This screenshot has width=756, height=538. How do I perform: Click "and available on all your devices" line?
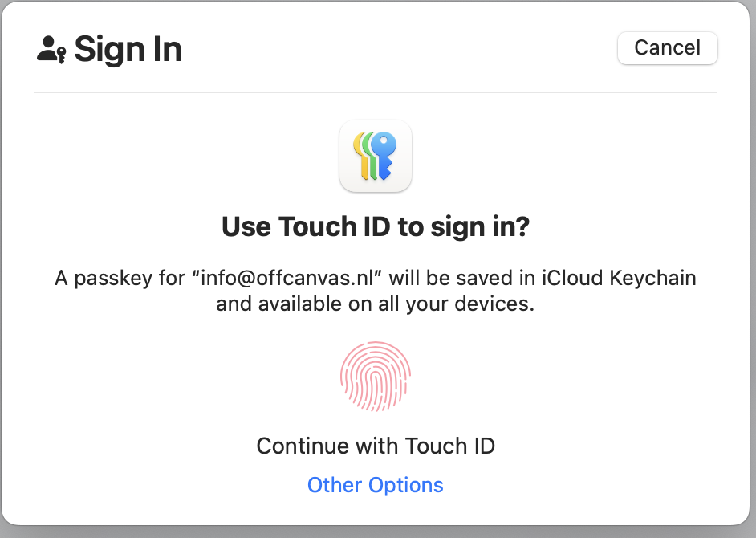coord(376,304)
